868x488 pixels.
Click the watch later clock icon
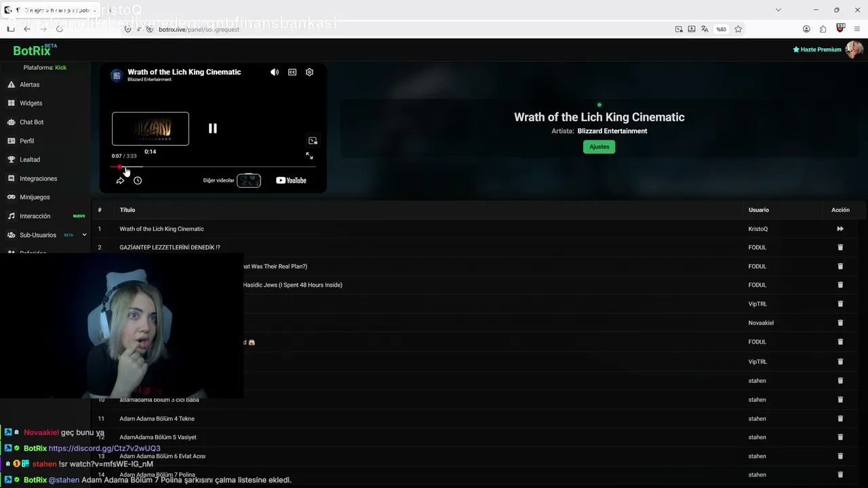point(138,180)
